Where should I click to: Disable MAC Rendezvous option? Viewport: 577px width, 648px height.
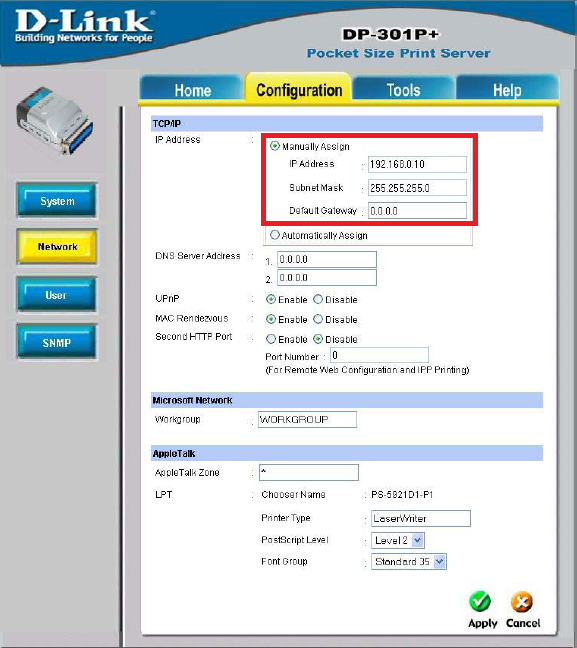tap(318, 319)
